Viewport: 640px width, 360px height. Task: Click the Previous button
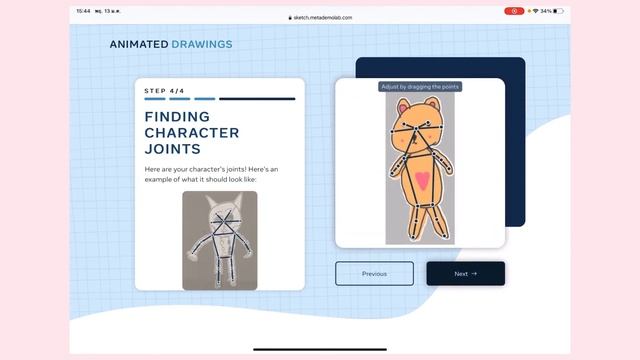374,273
